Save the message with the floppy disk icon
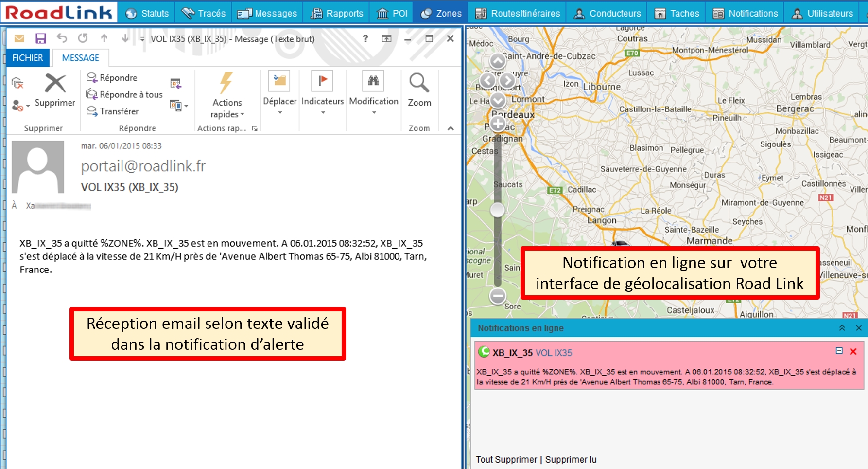 (x=41, y=38)
